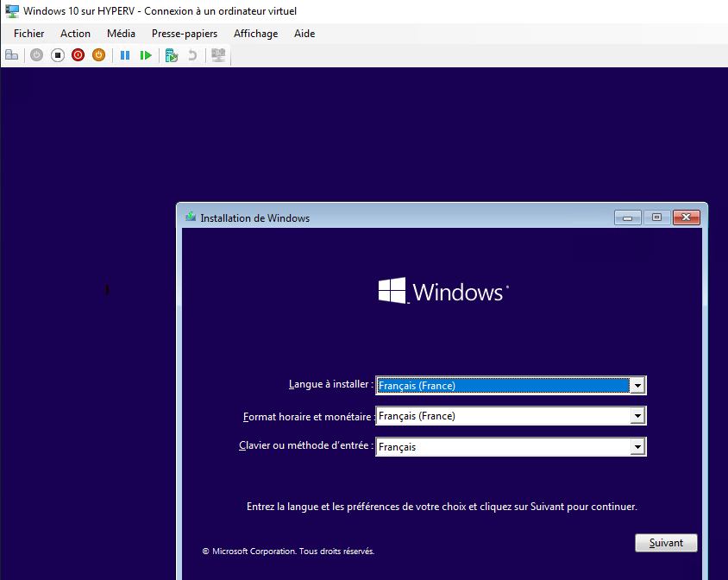Click the Revert undo arrow icon
728x580 pixels.
(192, 55)
